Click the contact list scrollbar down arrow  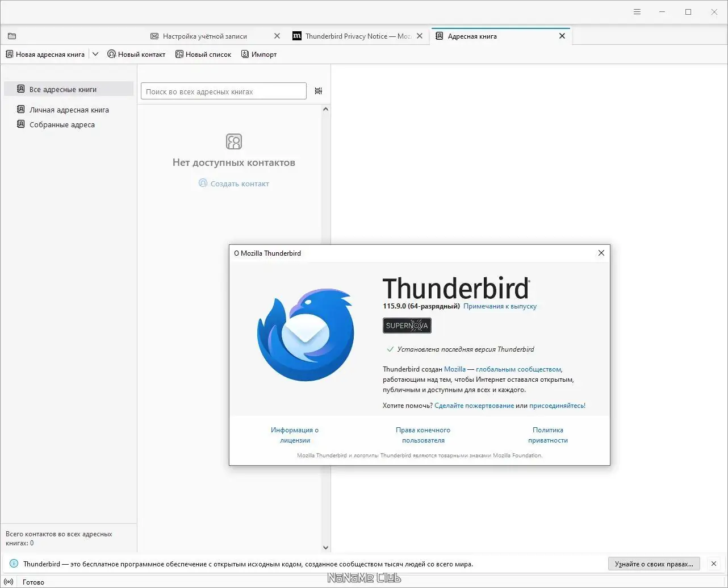click(326, 548)
